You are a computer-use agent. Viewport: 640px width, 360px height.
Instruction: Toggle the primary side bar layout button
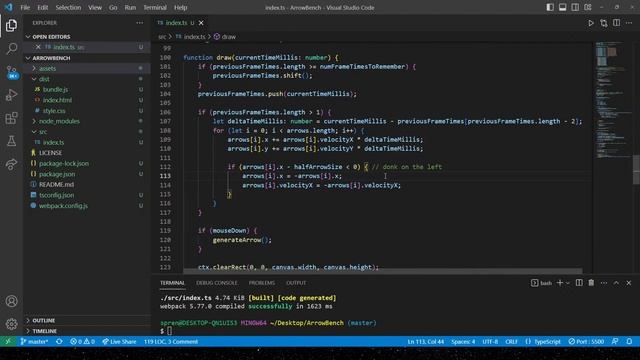(550, 7)
